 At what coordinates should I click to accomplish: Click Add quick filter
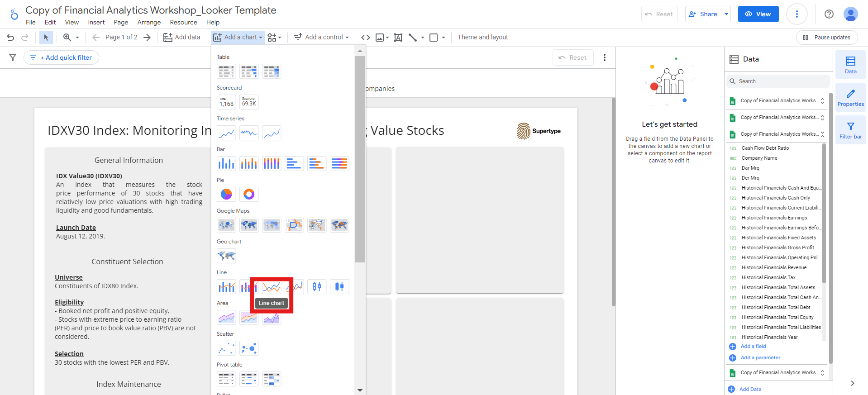(61, 57)
